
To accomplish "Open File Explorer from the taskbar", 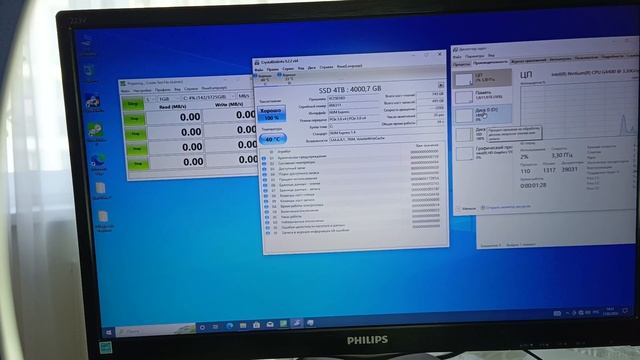I will click(243, 325).
